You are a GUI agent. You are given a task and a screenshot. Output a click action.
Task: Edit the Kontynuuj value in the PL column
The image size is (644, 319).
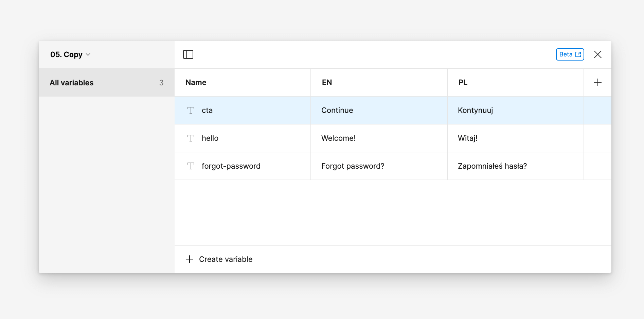pyautogui.click(x=475, y=110)
